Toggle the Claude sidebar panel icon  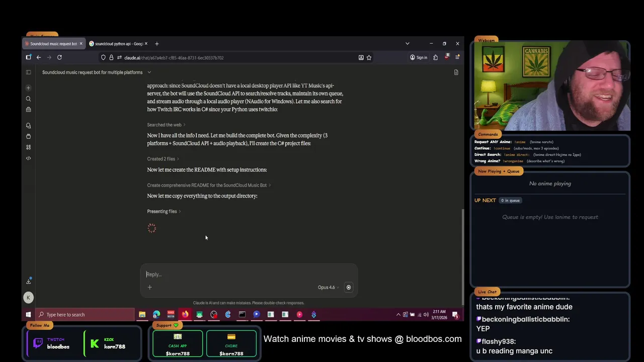28,72
